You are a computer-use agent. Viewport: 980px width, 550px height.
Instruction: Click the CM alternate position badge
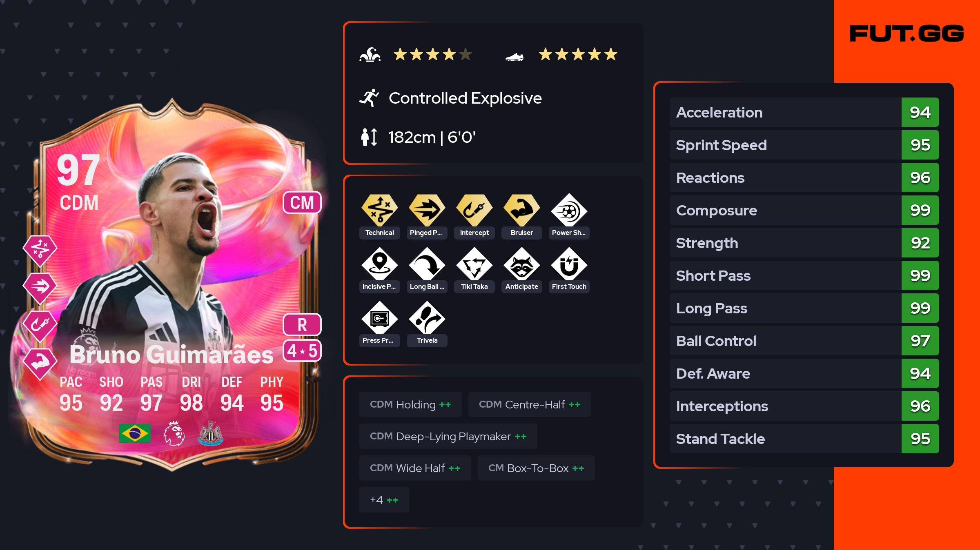(302, 203)
